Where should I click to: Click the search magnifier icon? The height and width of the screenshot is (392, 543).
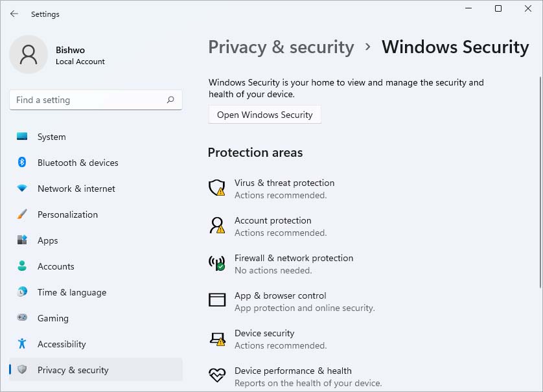pyautogui.click(x=170, y=100)
